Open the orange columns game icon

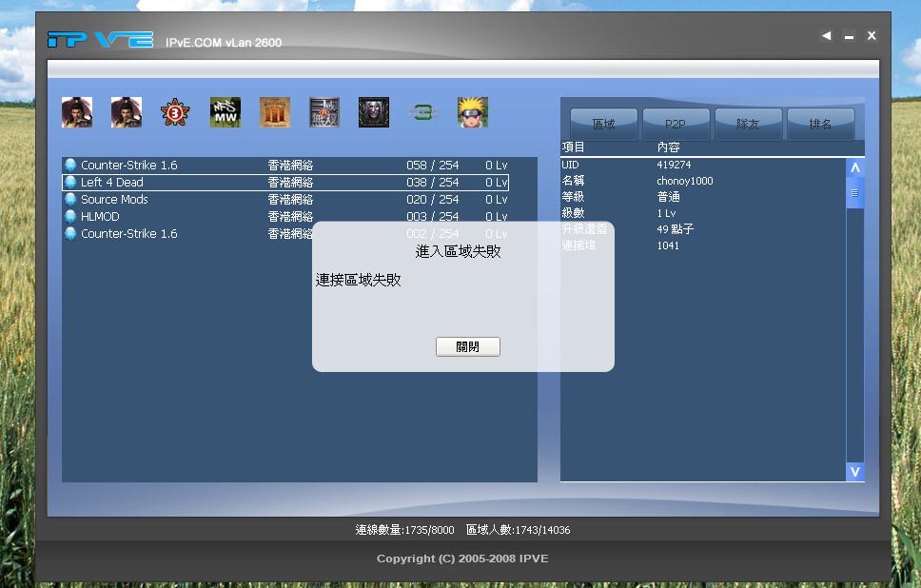pyautogui.click(x=274, y=112)
